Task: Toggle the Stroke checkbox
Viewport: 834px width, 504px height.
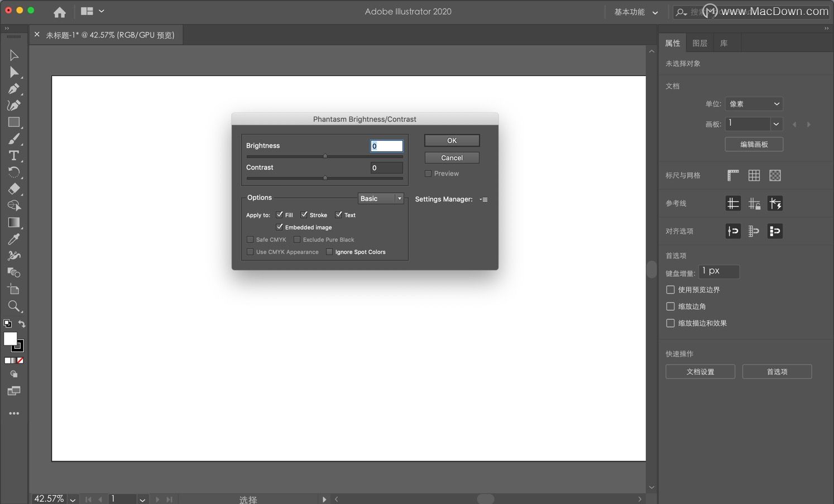Action: (x=304, y=214)
